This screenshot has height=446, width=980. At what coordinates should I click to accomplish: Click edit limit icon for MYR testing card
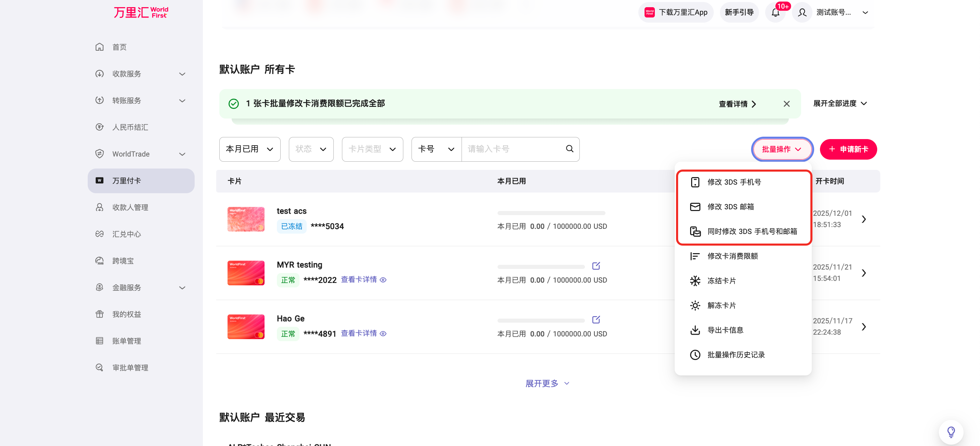pyautogui.click(x=596, y=266)
